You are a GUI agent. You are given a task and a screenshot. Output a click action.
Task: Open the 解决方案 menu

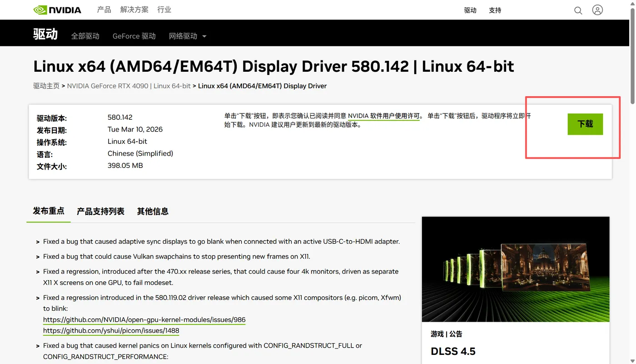click(134, 10)
